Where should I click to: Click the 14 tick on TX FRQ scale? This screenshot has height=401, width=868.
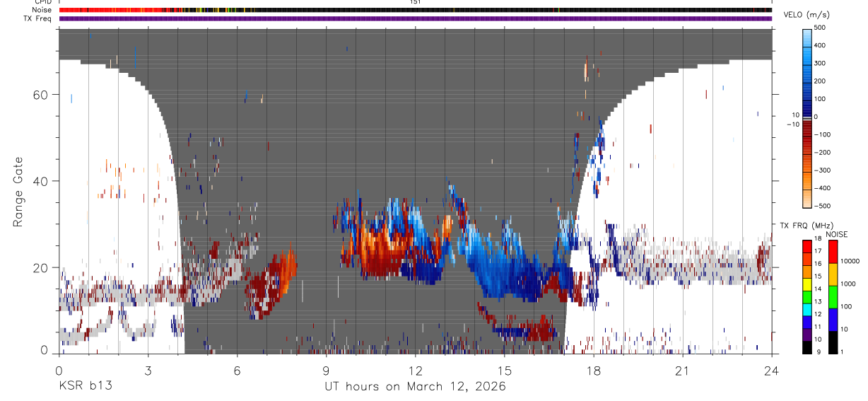click(x=819, y=289)
